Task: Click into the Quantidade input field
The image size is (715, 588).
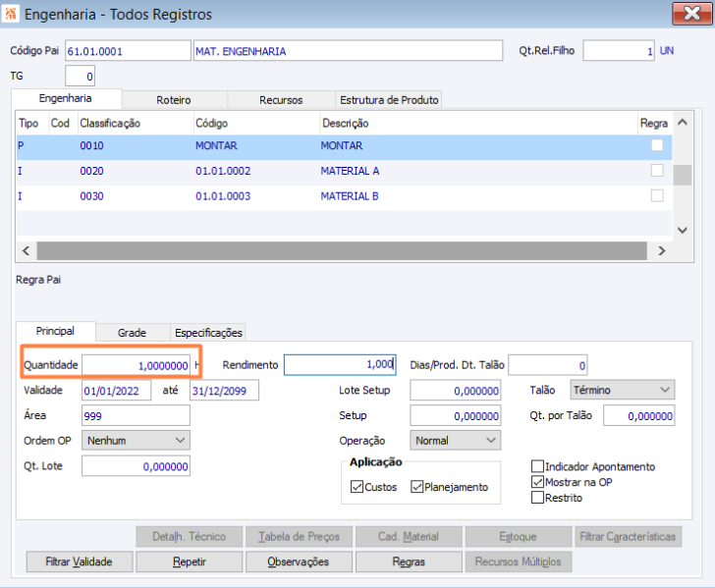Action: tap(136, 365)
